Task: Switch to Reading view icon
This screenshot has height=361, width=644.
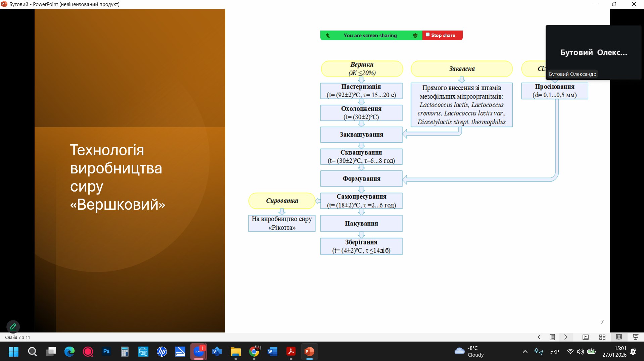Action: click(x=619, y=337)
